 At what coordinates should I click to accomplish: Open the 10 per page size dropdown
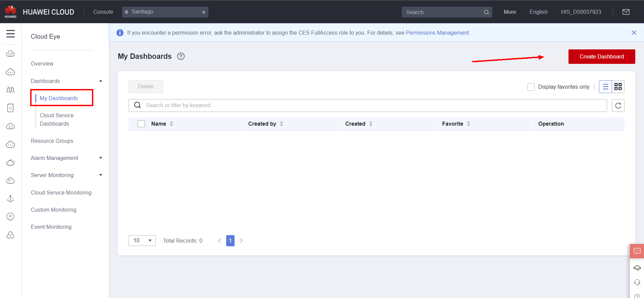[142, 241]
